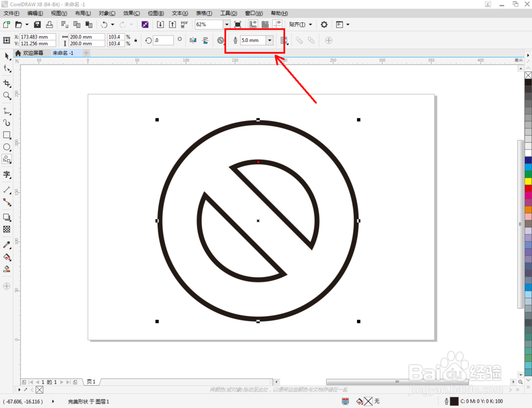Add new document tab plus button

pyautogui.click(x=86, y=53)
